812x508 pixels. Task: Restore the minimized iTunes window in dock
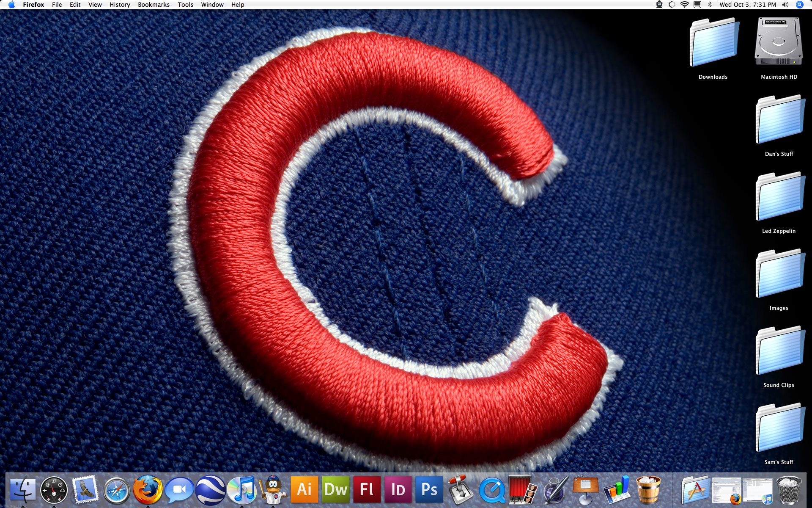tap(758, 491)
